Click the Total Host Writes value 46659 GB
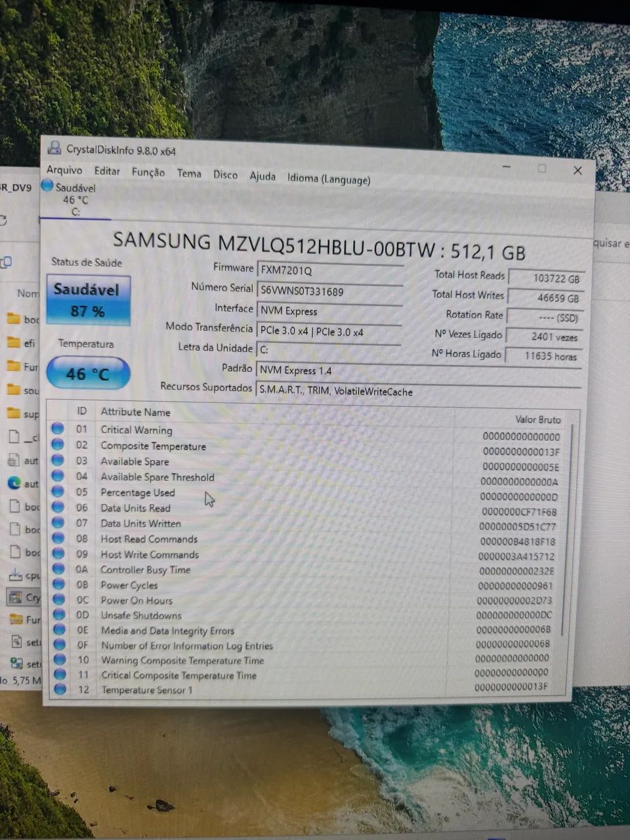This screenshot has height=840, width=630. [x=545, y=298]
